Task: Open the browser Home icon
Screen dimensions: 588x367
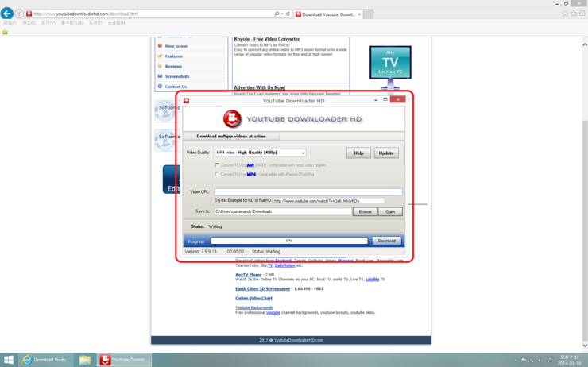Action: point(565,14)
